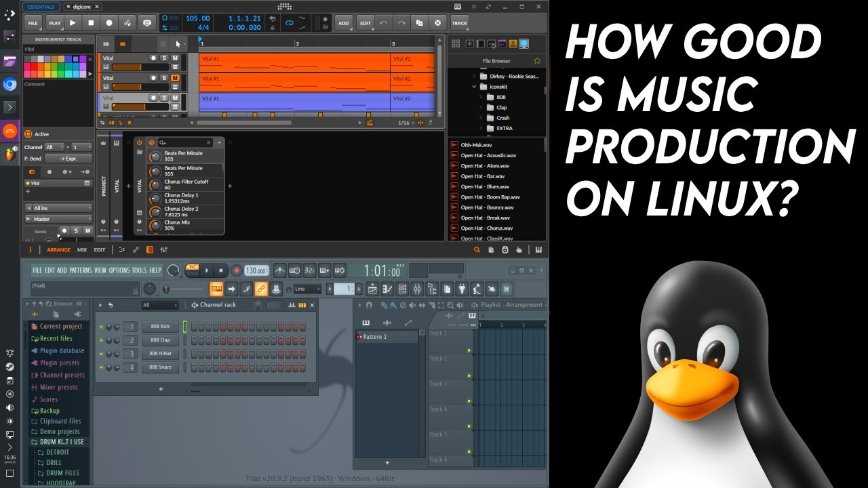
Task: Open Channel All dropdown in inspector
Action: click(56, 147)
